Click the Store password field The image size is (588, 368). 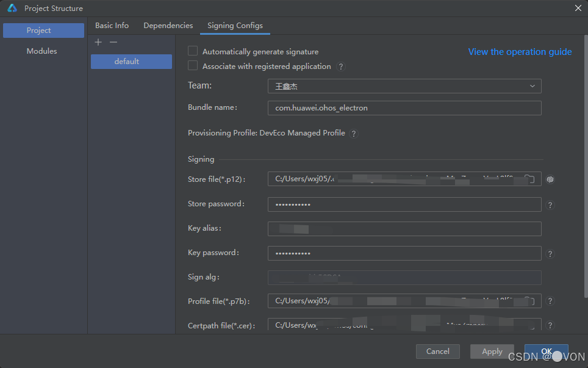[x=404, y=204]
